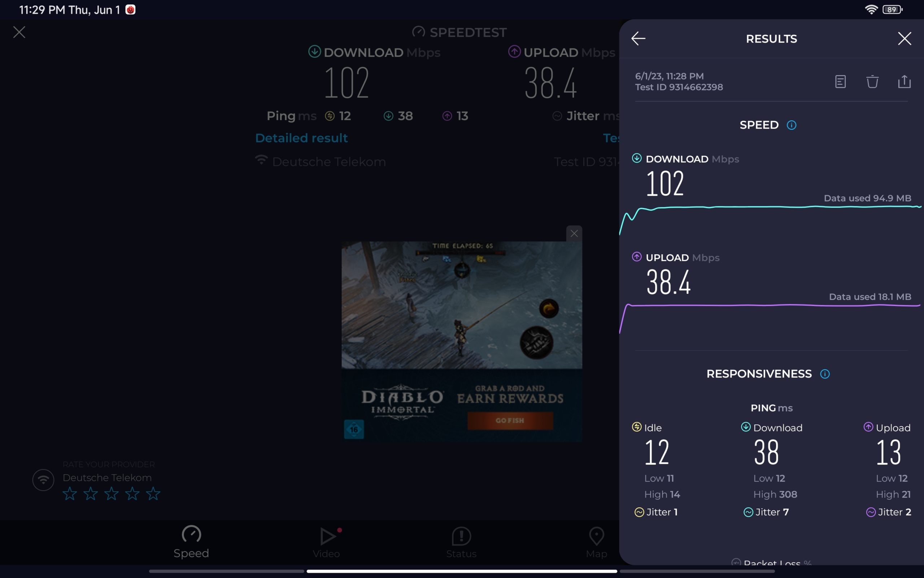The height and width of the screenshot is (578, 924).
Task: Tap the Idle Jitter 1 icon
Action: 639,512
